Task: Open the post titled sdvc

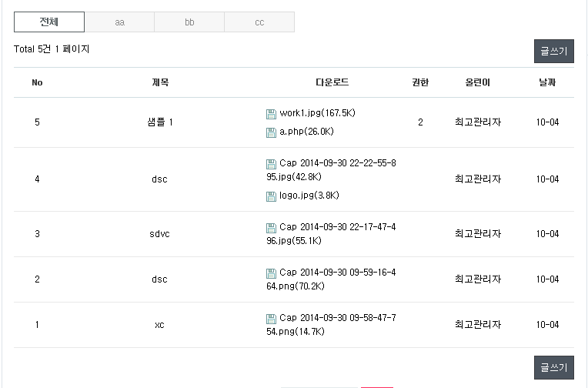Action: 159,234
